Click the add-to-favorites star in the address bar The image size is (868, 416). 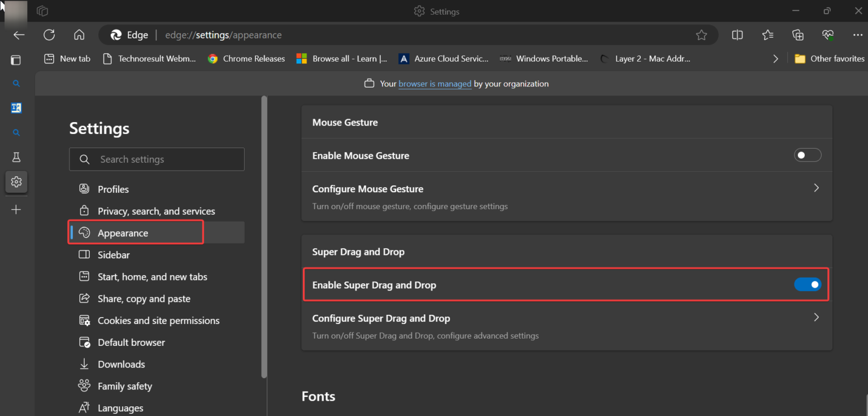click(x=701, y=34)
